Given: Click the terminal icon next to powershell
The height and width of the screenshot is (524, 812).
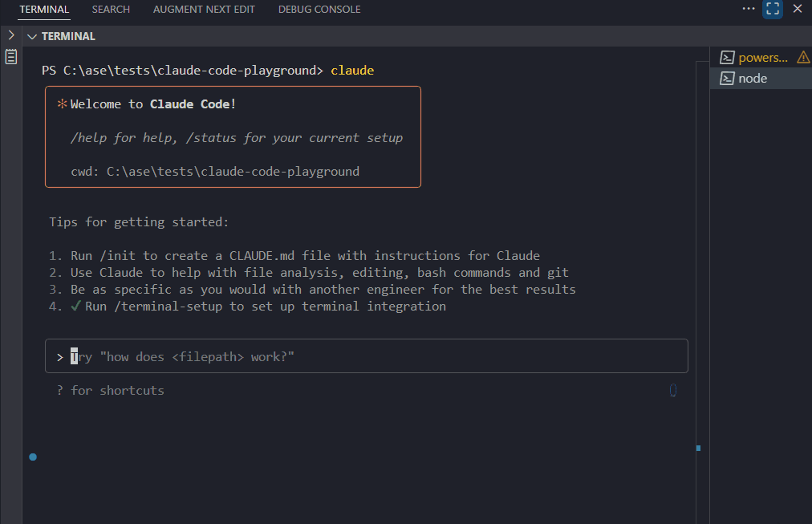Looking at the screenshot, I should click(x=727, y=58).
